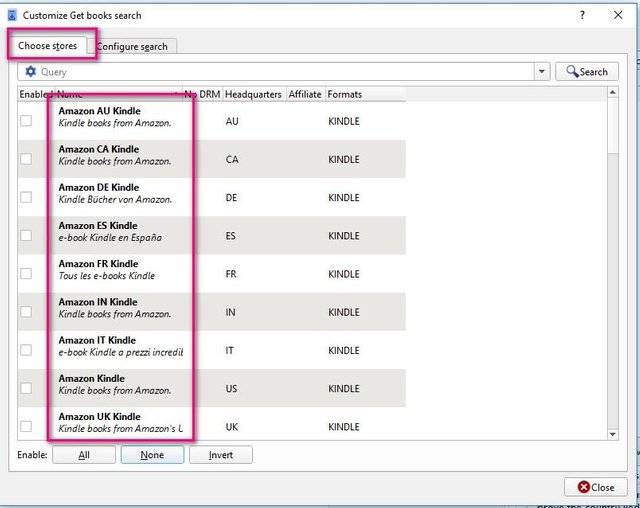Focus the Query input field
640x508 pixels.
(286, 72)
